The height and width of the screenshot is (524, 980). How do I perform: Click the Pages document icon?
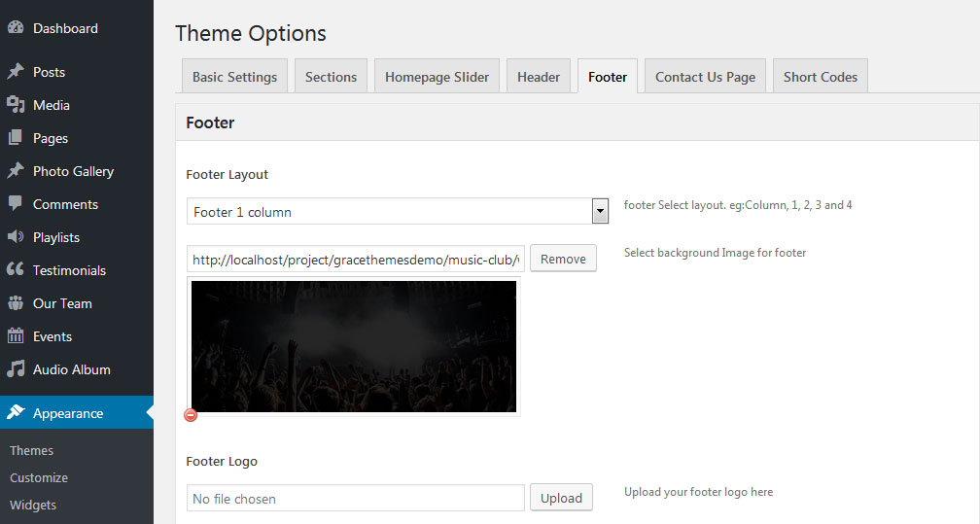point(16,138)
